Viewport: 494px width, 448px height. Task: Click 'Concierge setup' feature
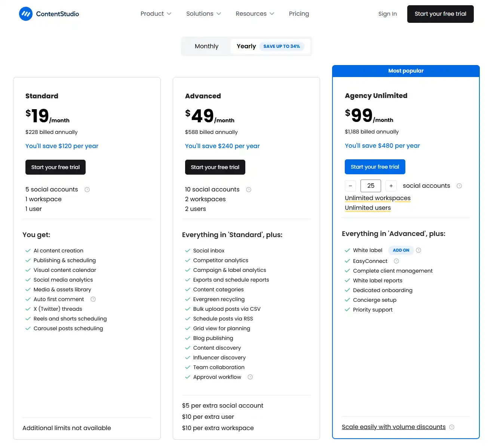point(375,300)
